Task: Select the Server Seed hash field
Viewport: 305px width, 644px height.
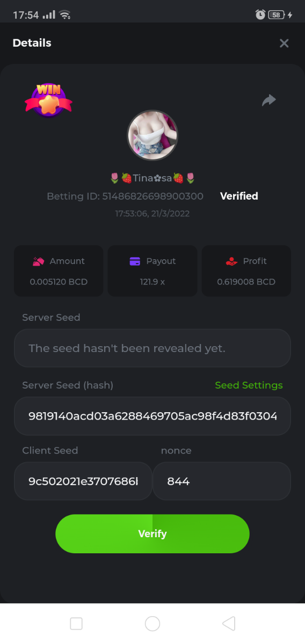Action: [152, 416]
